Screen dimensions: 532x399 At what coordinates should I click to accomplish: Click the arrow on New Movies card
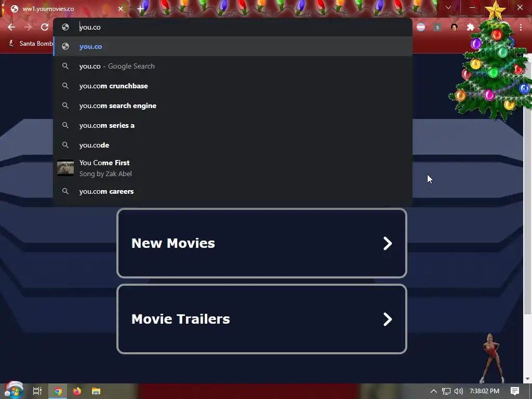pyautogui.click(x=388, y=243)
